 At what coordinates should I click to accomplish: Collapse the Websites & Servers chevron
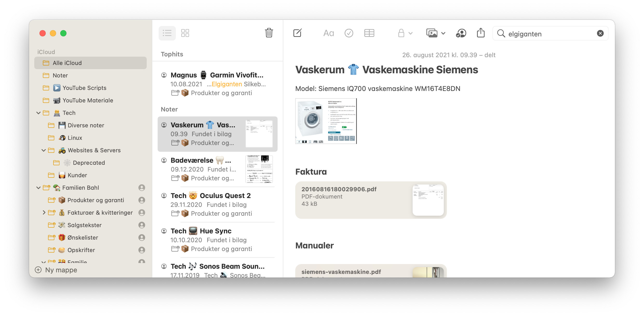coord(44,150)
